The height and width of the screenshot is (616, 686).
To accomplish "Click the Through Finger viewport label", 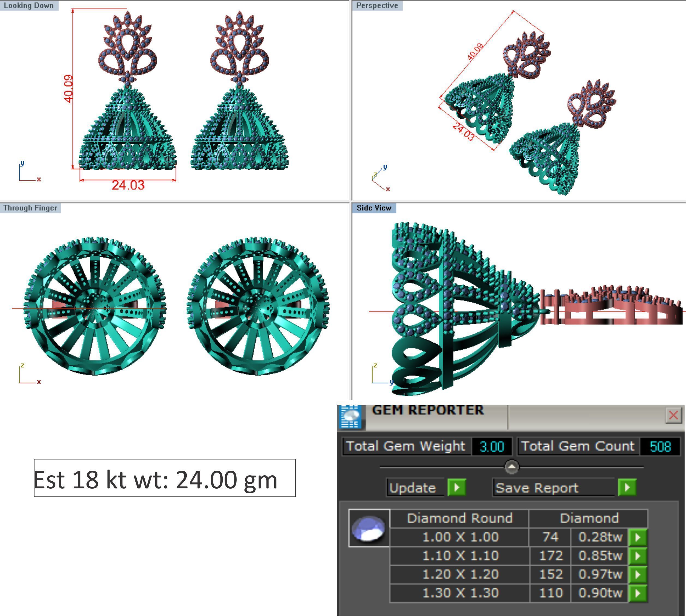I will point(30,208).
